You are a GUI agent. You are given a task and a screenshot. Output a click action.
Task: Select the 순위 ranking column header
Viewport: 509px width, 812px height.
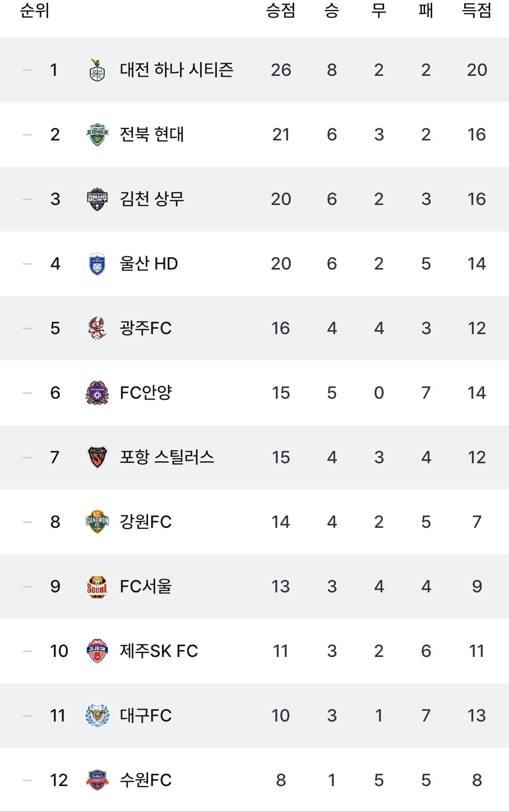tap(34, 10)
